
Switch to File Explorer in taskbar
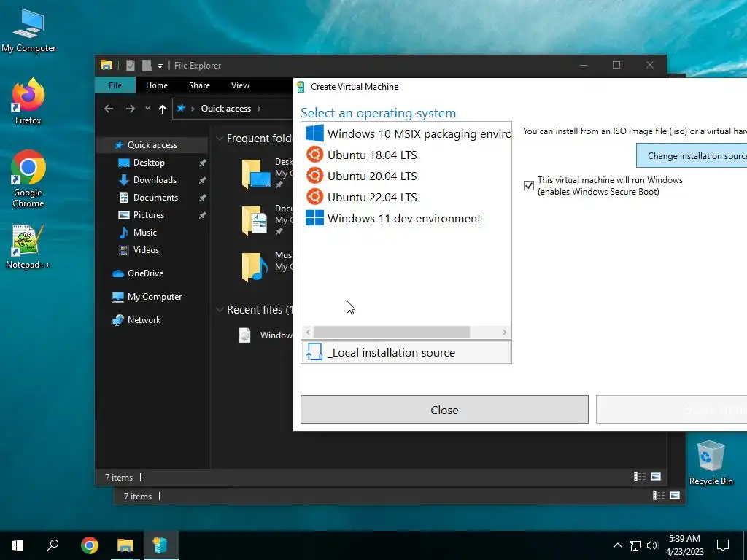125,545
